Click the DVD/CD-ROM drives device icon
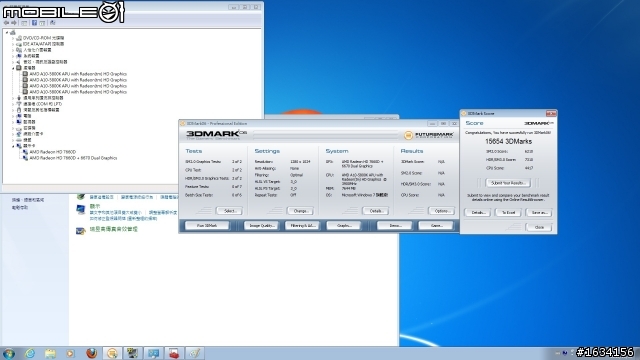This screenshot has width=640, height=360. 19,38
